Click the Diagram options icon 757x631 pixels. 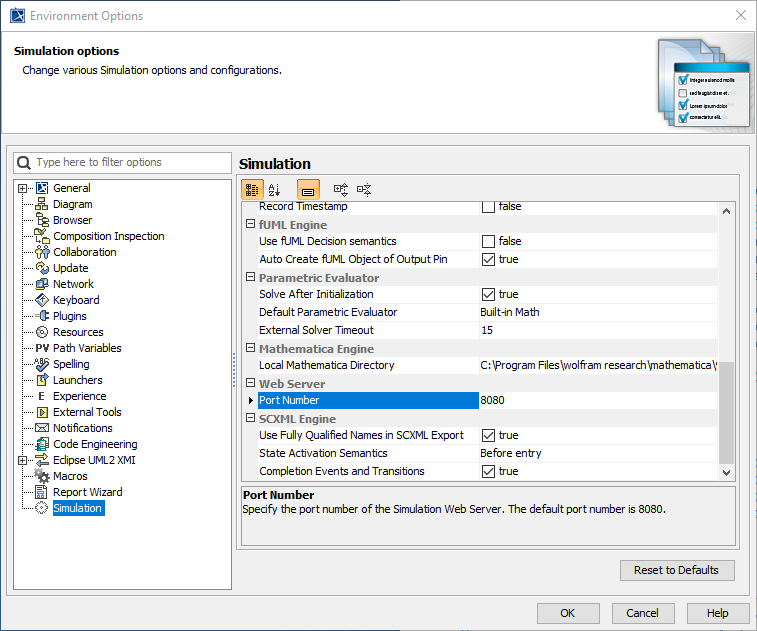tap(42, 204)
